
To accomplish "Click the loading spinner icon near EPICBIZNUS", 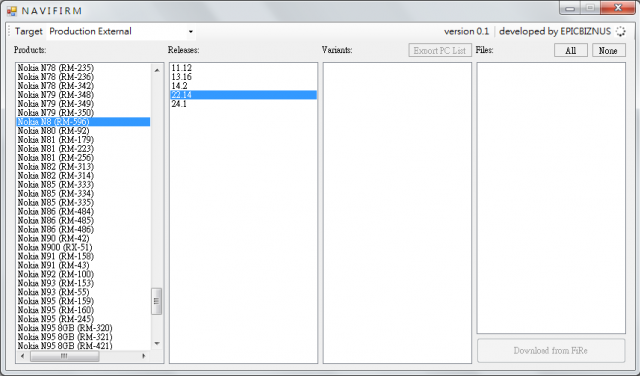I will (620, 31).
